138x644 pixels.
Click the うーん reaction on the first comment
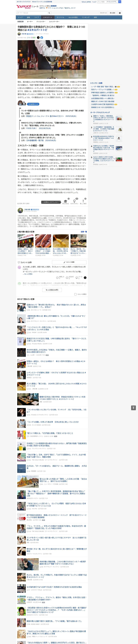(79, 278)
